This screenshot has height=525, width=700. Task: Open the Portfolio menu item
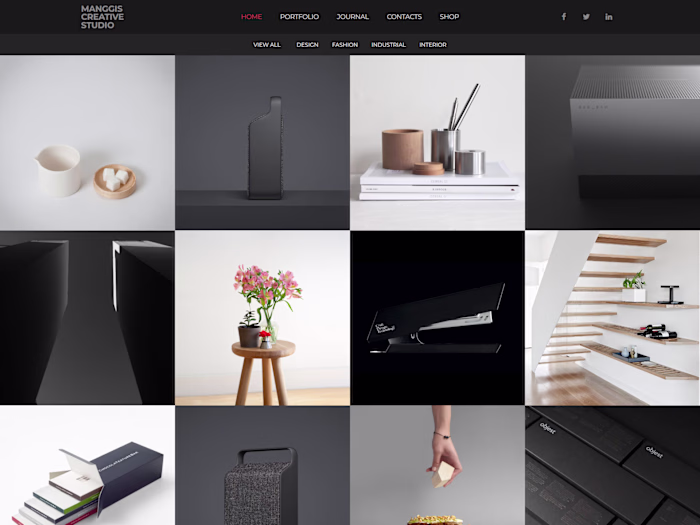[x=299, y=17]
